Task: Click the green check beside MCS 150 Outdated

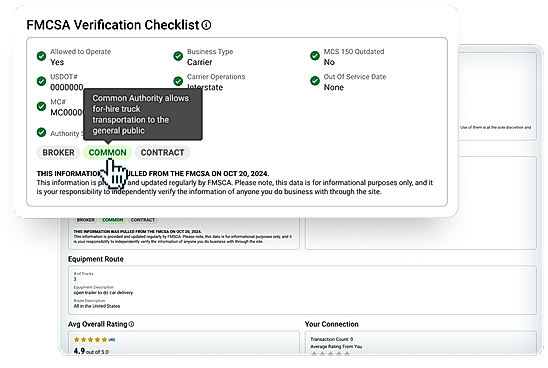Action: click(x=315, y=56)
